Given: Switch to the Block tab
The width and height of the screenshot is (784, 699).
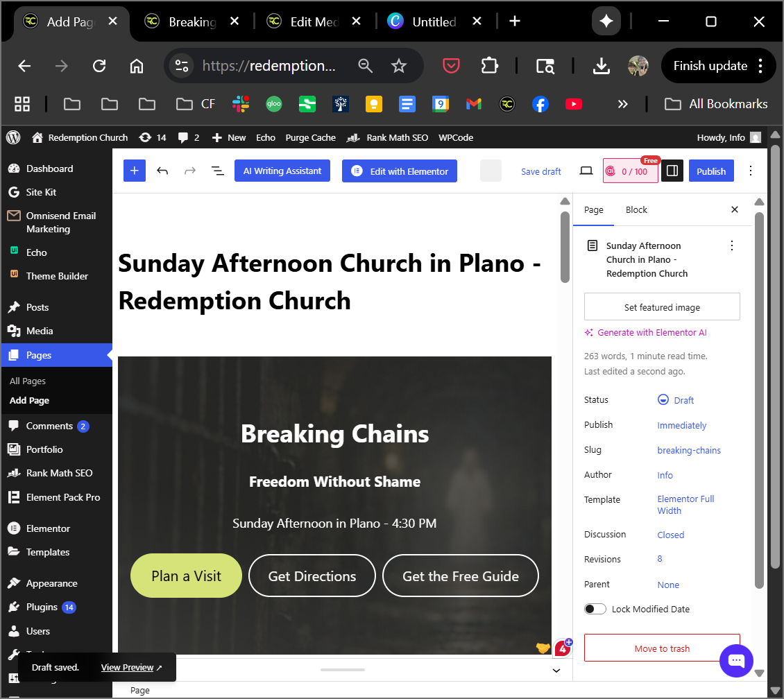Looking at the screenshot, I should point(636,209).
